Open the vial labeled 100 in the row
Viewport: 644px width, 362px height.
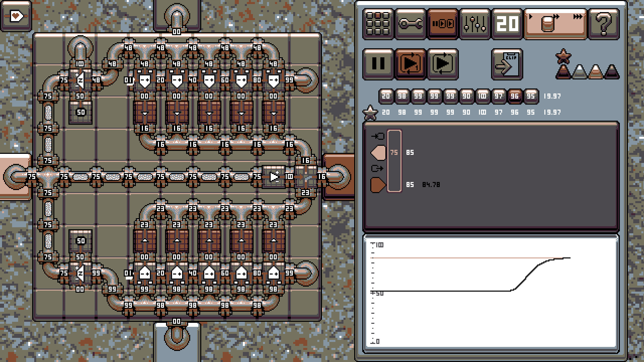coord(483,97)
